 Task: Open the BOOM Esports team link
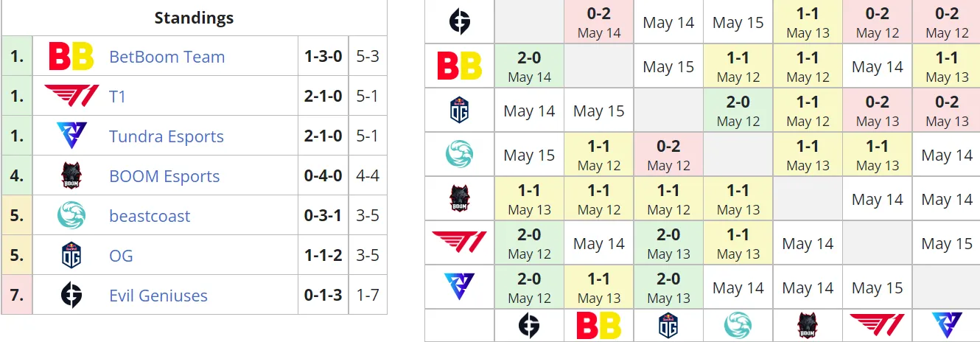[164, 176]
